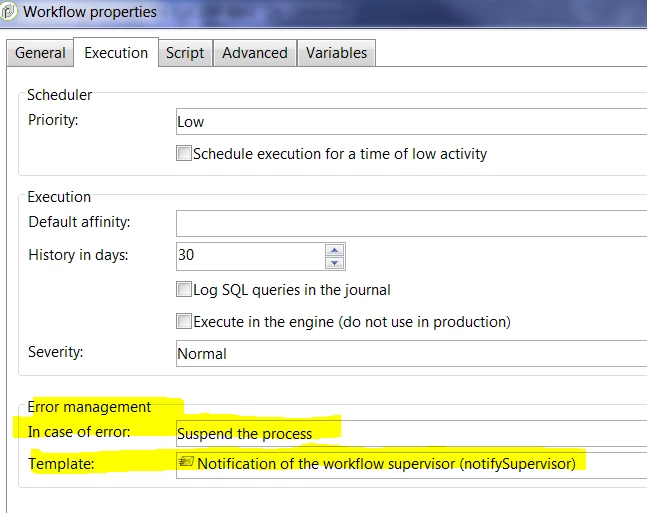This screenshot has height=513, width=647.
Task: Open the General tab
Action: click(40, 53)
